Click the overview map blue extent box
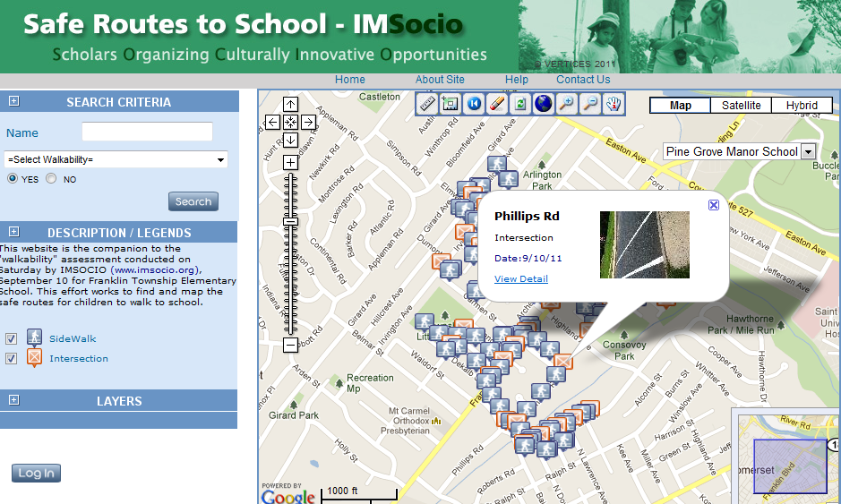The height and width of the screenshot is (504, 841). click(790, 466)
